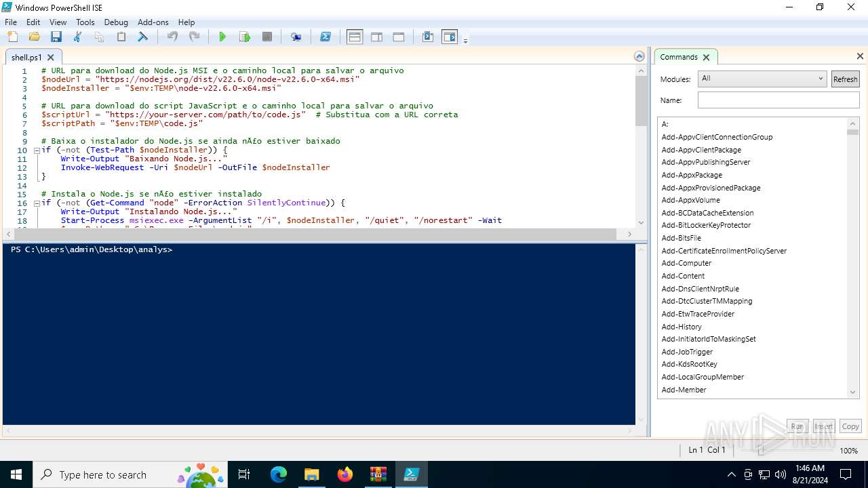Image resolution: width=868 pixels, height=488 pixels.
Task: Open the Edit menu
Action: click(x=33, y=22)
